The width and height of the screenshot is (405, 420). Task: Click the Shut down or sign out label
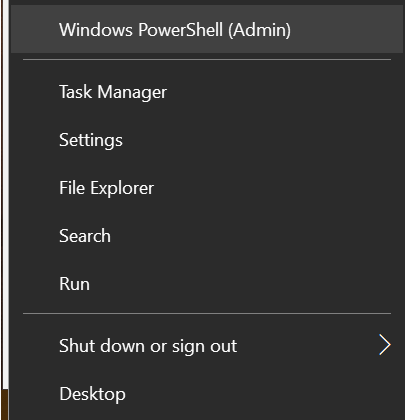click(148, 346)
